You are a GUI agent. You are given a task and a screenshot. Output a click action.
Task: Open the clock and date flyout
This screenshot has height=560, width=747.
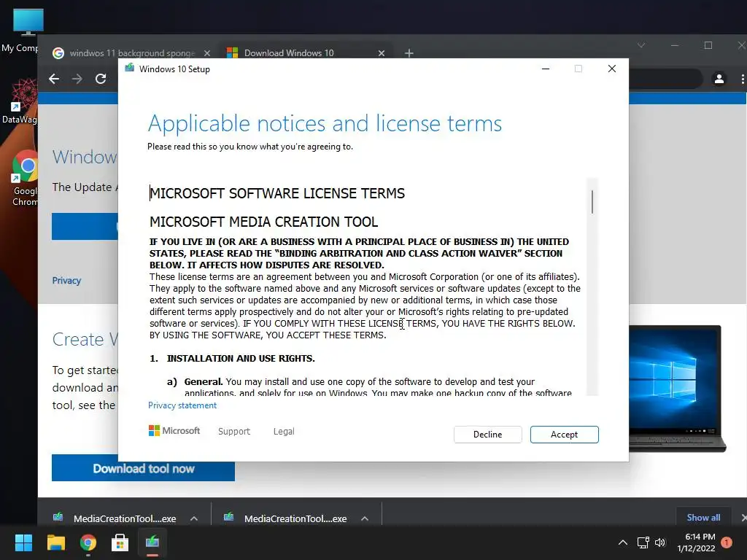click(x=696, y=542)
